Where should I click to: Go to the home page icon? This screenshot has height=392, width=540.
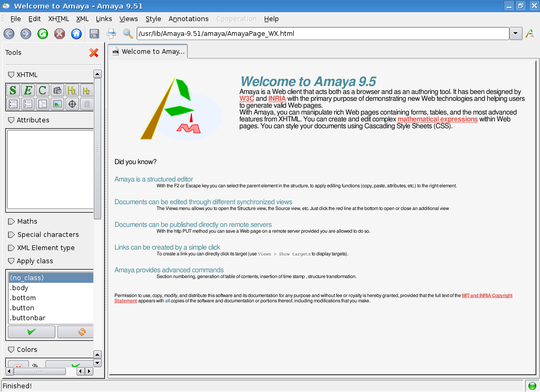click(76, 34)
